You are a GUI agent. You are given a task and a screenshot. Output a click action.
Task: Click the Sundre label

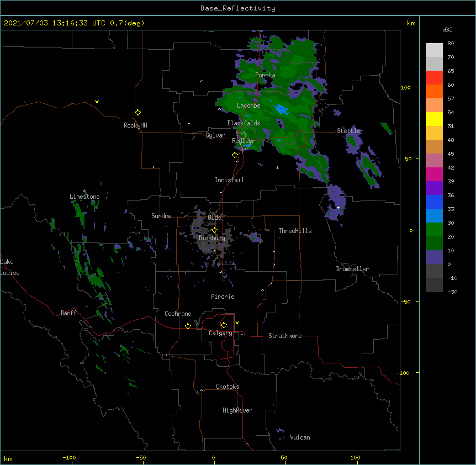161,216
